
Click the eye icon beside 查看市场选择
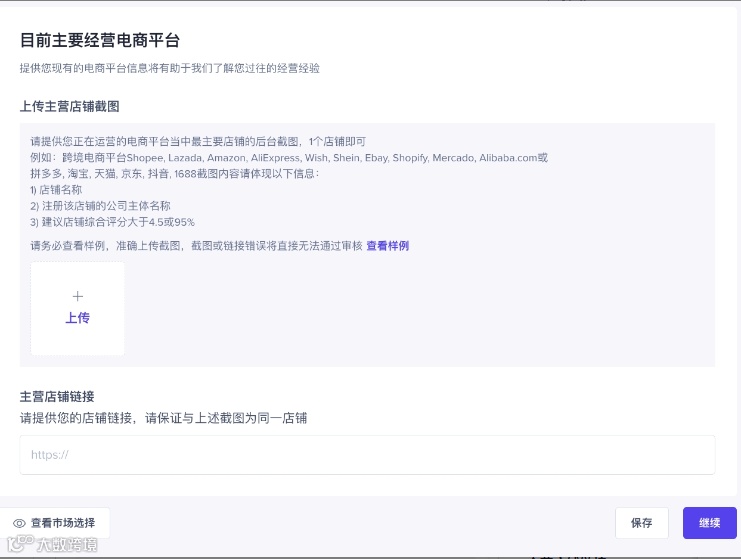pyautogui.click(x=19, y=523)
